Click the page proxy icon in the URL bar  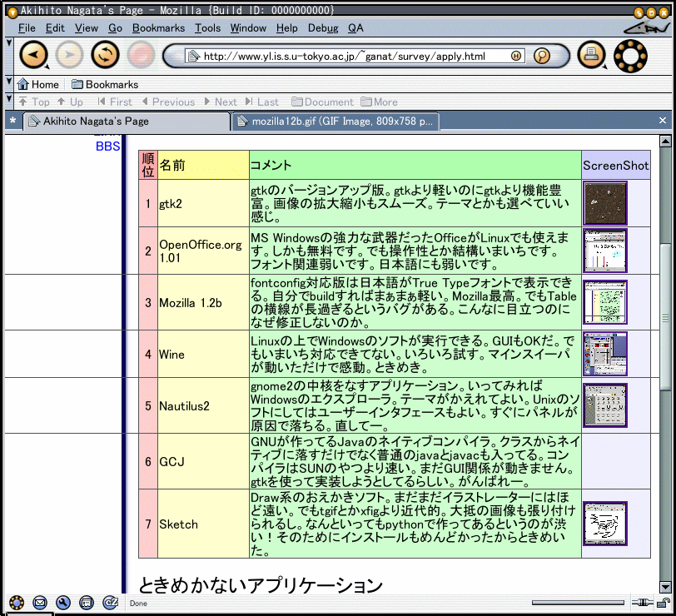(x=194, y=56)
